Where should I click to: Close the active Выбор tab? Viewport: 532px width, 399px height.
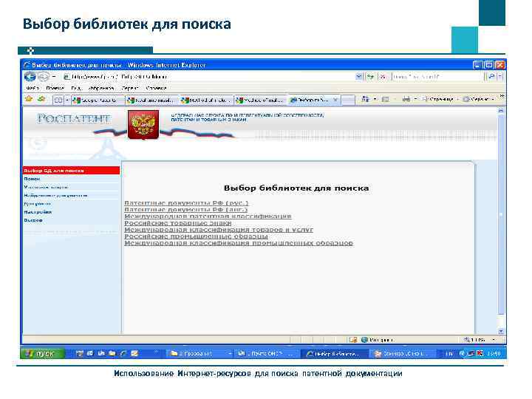335,100
